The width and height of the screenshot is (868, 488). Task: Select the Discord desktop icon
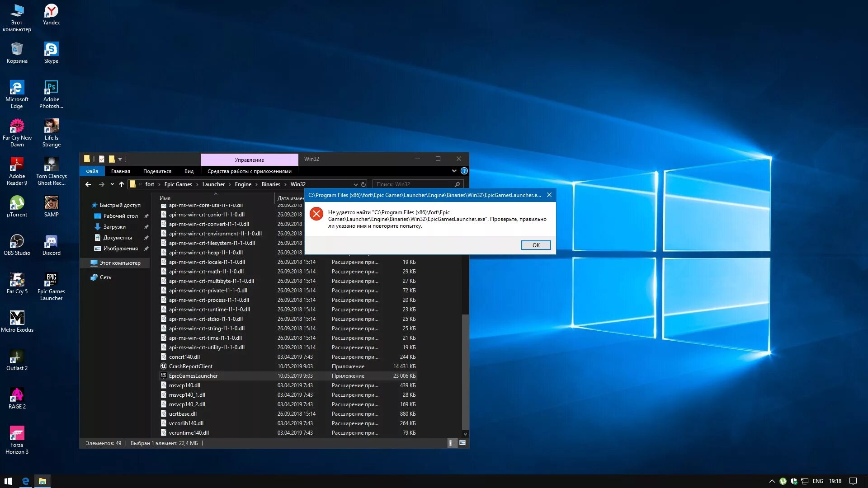coord(51,245)
